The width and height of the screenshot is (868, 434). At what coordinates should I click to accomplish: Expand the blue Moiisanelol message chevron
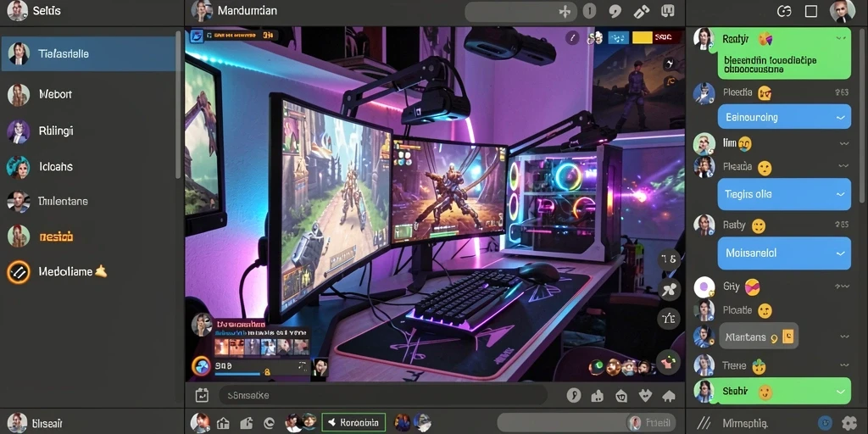(841, 253)
